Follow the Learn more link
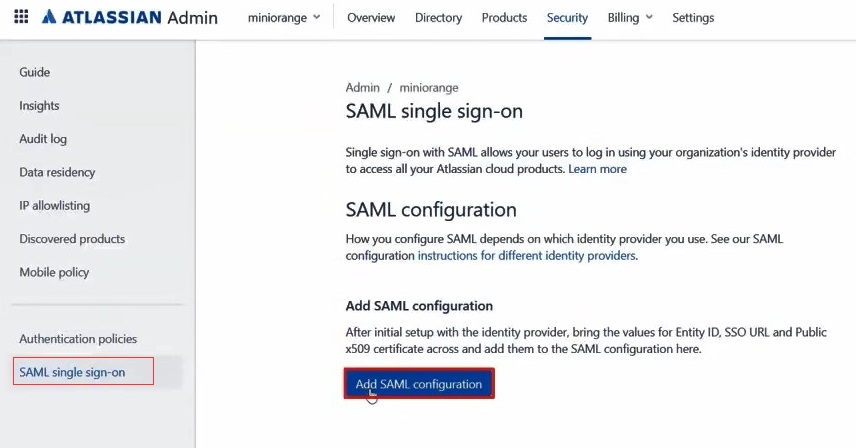Viewport: 856px width, 448px height. [x=597, y=169]
